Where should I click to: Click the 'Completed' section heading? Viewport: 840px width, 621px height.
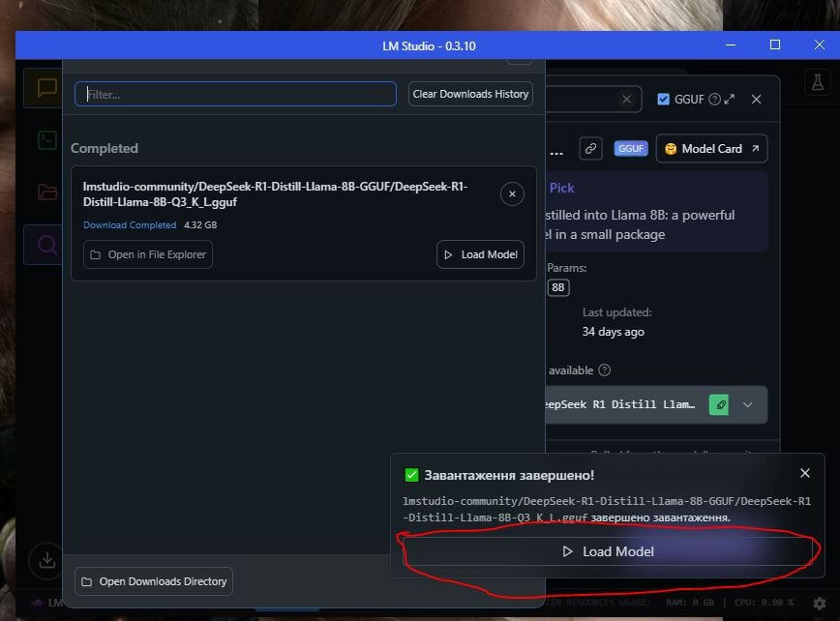tap(105, 148)
